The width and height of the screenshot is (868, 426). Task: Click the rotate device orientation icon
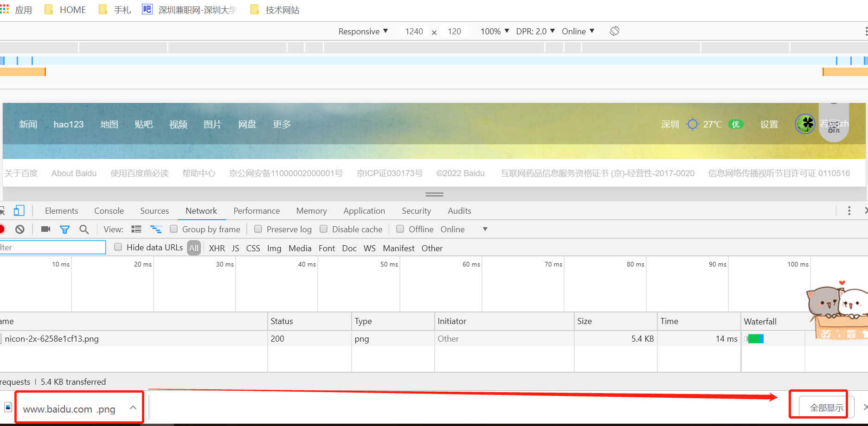click(x=615, y=31)
